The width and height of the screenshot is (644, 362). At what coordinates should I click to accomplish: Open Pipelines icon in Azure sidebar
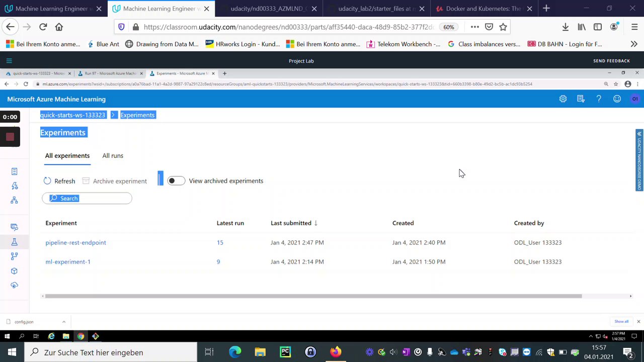pyautogui.click(x=14, y=256)
